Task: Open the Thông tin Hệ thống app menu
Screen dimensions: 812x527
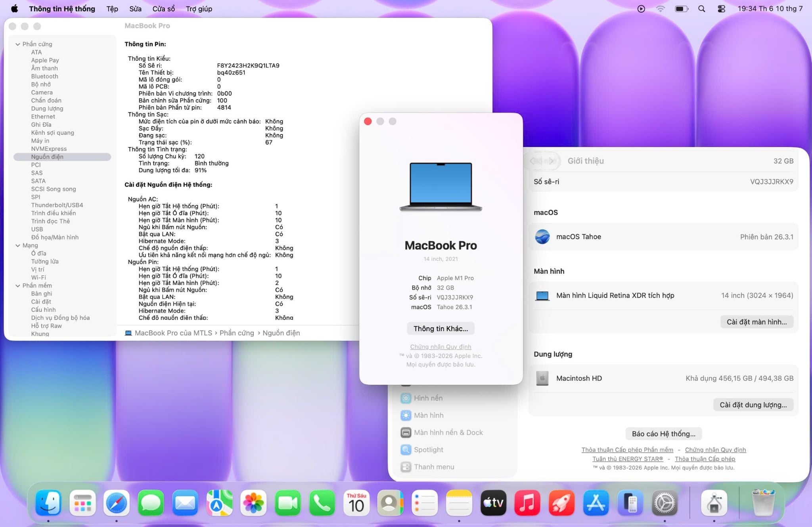Action: pyautogui.click(x=62, y=9)
